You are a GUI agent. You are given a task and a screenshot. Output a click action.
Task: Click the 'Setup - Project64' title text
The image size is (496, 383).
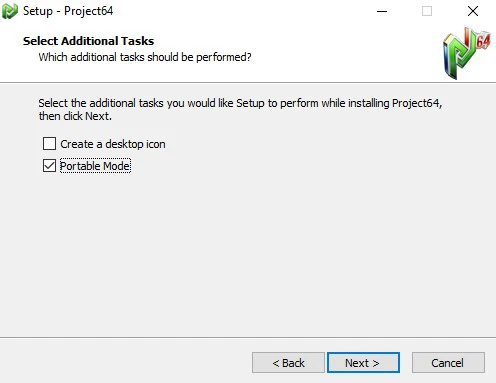point(68,11)
